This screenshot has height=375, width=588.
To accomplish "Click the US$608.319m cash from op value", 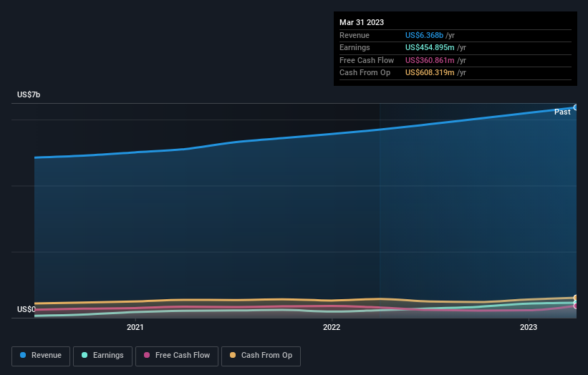I will tap(430, 73).
